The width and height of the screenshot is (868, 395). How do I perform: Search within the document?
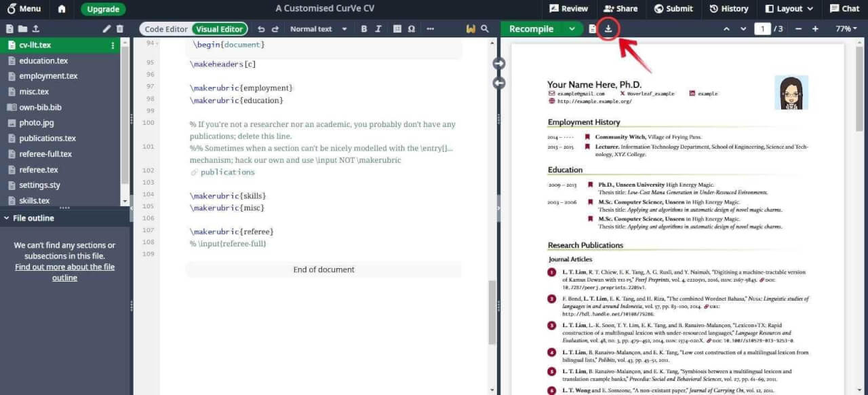[486, 29]
